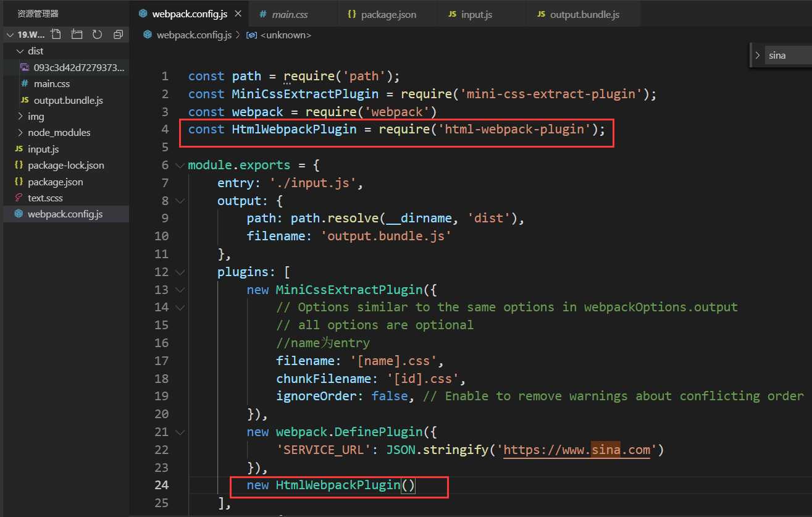Fold the MiniCssExtractPlugin block at line 13
812x517 pixels.
coord(180,290)
